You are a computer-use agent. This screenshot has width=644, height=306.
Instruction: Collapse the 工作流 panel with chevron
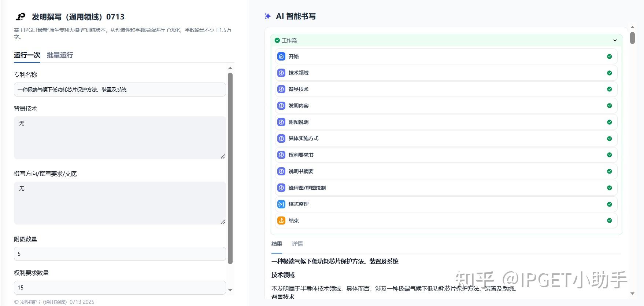(x=615, y=40)
